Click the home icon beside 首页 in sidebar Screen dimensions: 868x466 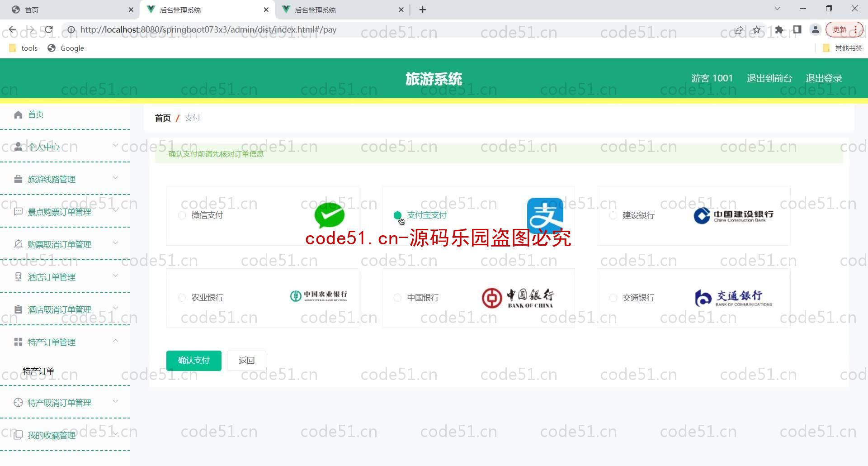click(18, 114)
